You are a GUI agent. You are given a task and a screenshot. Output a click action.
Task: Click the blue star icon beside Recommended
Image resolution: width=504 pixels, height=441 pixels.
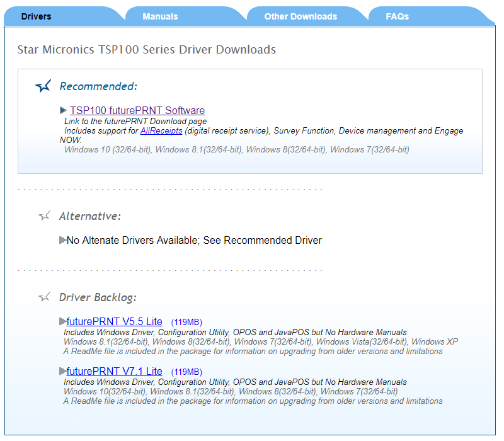[x=43, y=86]
